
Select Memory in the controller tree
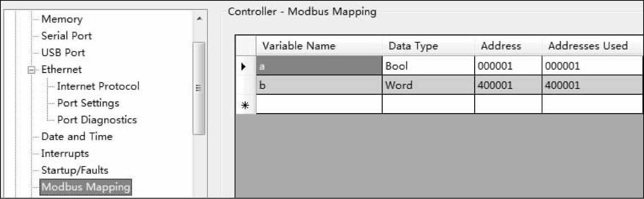[x=62, y=19]
